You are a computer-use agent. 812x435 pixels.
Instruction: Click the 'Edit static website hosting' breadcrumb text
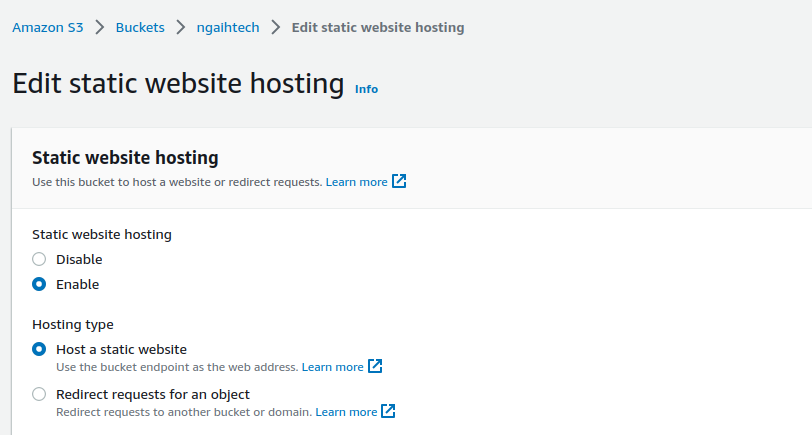pos(378,27)
